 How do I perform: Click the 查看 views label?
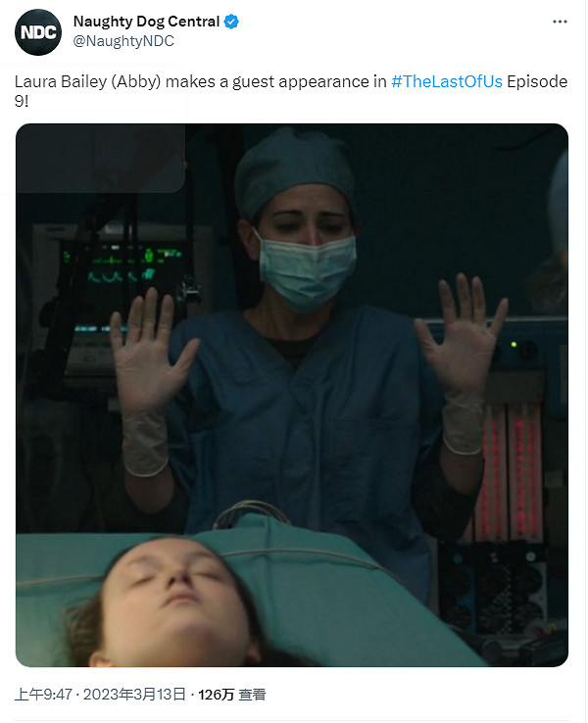pyautogui.click(x=252, y=695)
